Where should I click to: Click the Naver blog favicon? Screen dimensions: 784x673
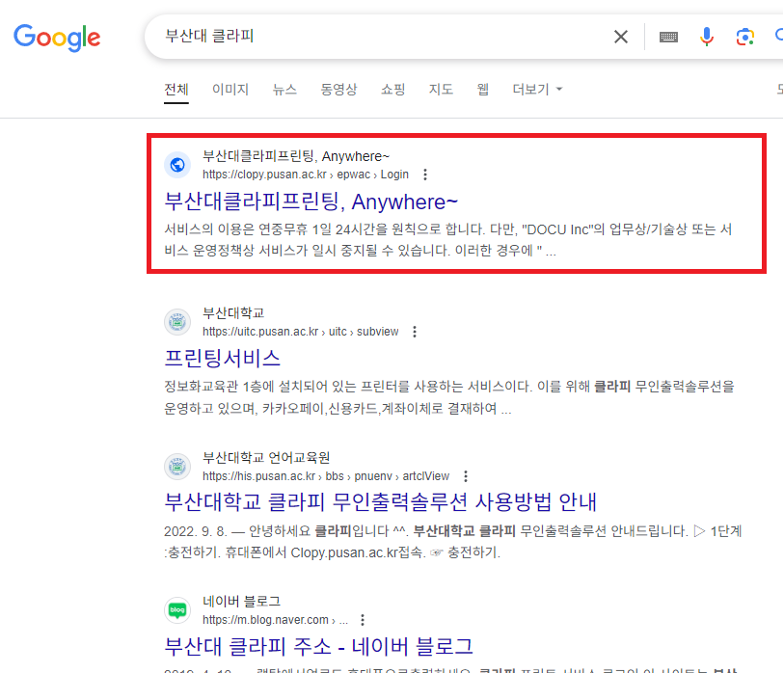click(177, 610)
